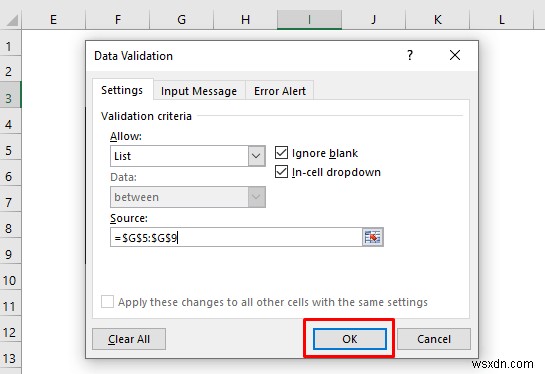Close the Data Validation dialog

point(455,55)
